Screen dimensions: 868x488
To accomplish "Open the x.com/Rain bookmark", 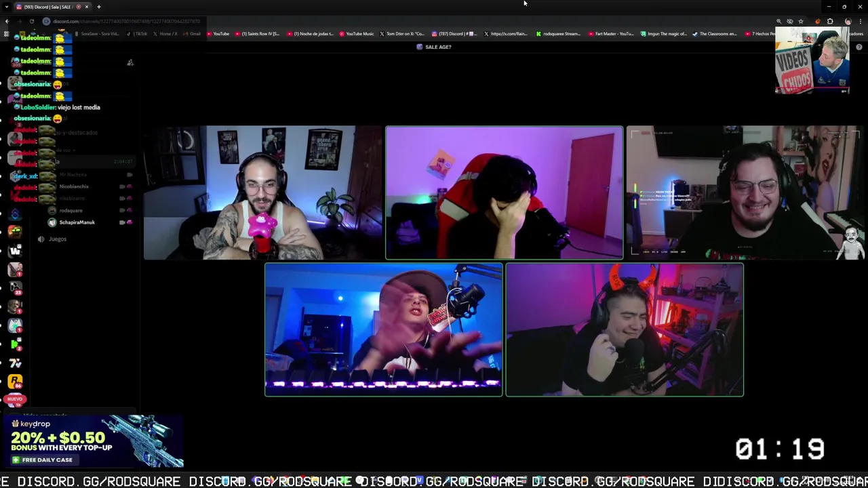I will point(506,34).
